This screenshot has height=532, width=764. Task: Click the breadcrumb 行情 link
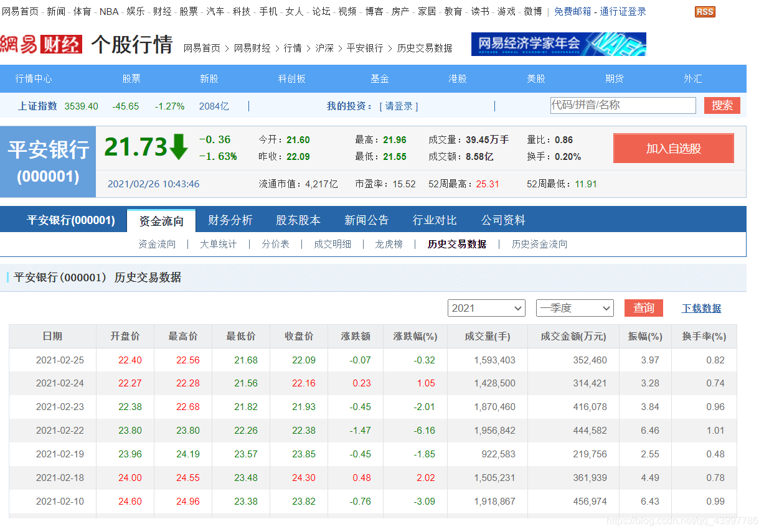pyautogui.click(x=293, y=48)
